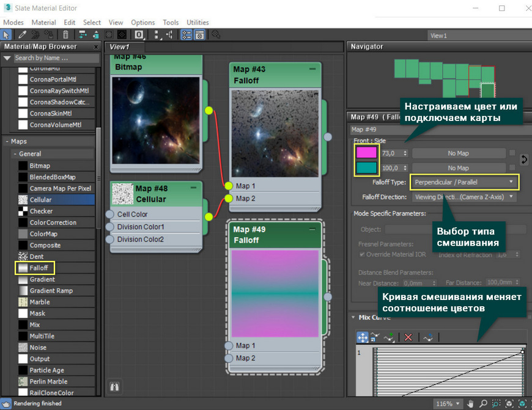The height and width of the screenshot is (410, 532).
Task: Open the Falloff Direction dropdown
Action: pyautogui.click(x=464, y=197)
